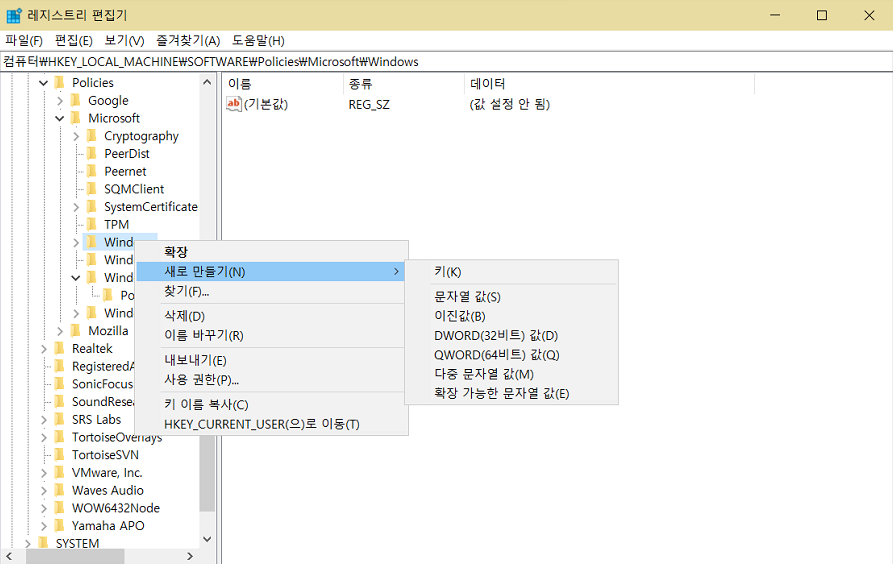Viewport: 893px width, 564px height.
Task: Select the Realtek folder icon
Action: 60,348
